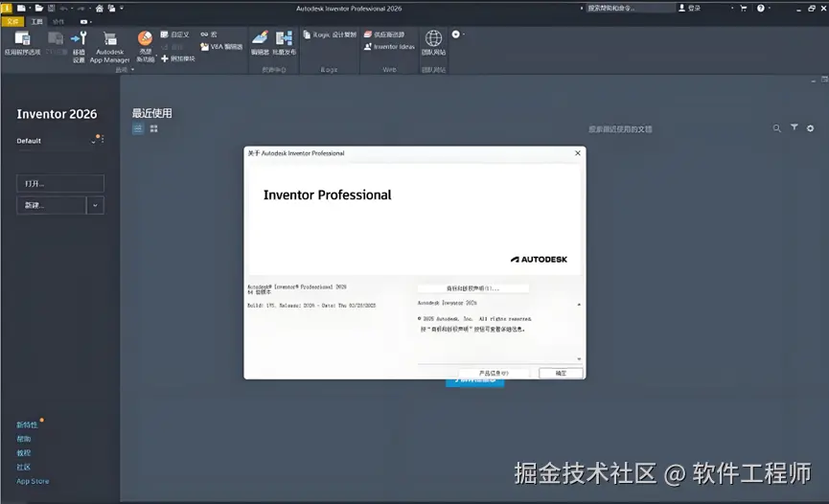The image size is (829, 504).
Task: Click the Undo arrow in quick access toolbar
Action: point(63,8)
